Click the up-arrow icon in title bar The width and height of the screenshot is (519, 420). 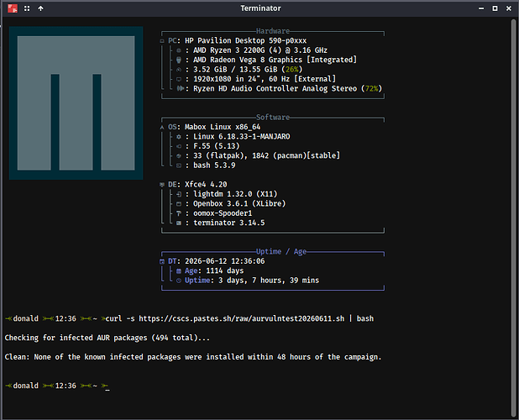[x=40, y=8]
